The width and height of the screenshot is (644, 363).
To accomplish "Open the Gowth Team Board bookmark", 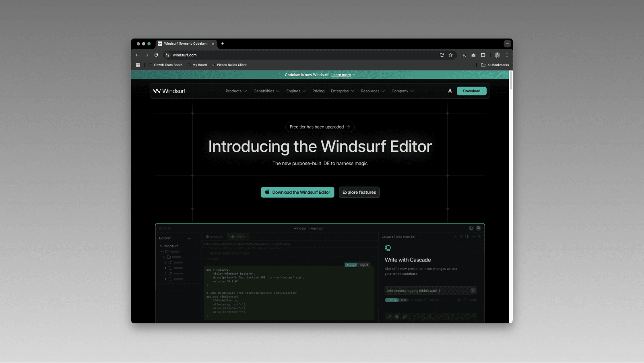I will click(x=165, y=65).
